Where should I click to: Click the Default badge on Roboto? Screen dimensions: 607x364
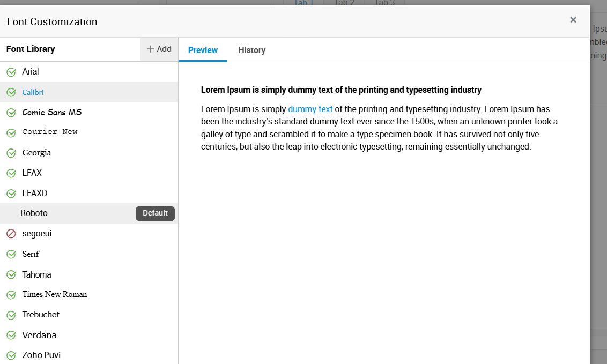(155, 213)
